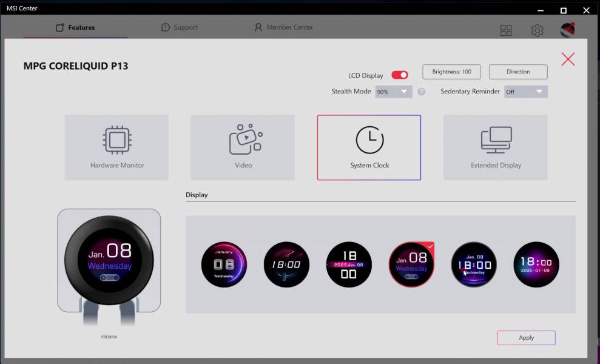This screenshot has width=600, height=364.
Task: Click the Stealth Mode help question mark
Action: [x=421, y=92]
